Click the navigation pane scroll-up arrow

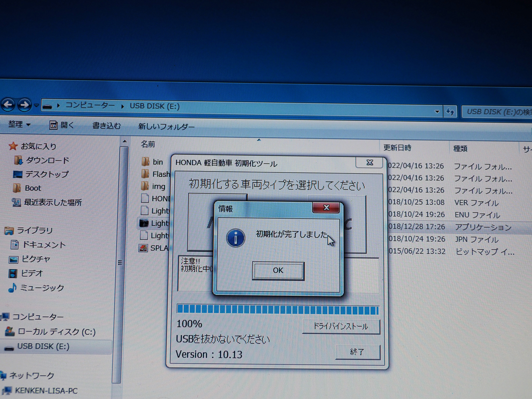(124, 141)
